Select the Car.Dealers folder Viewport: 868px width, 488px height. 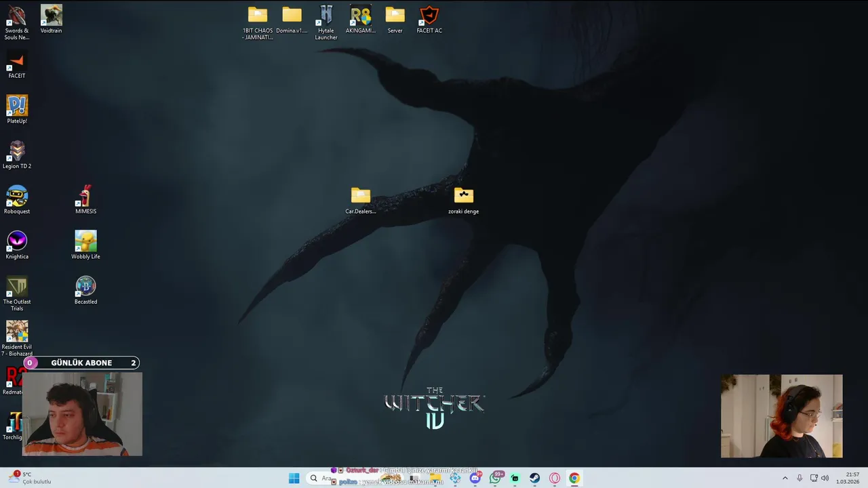pos(361,201)
